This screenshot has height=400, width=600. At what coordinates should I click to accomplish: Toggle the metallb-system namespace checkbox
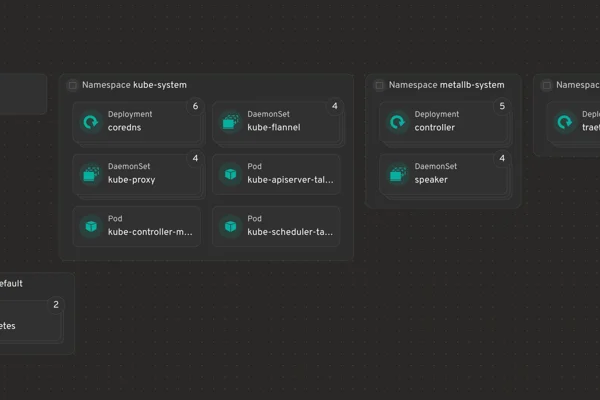click(x=379, y=86)
